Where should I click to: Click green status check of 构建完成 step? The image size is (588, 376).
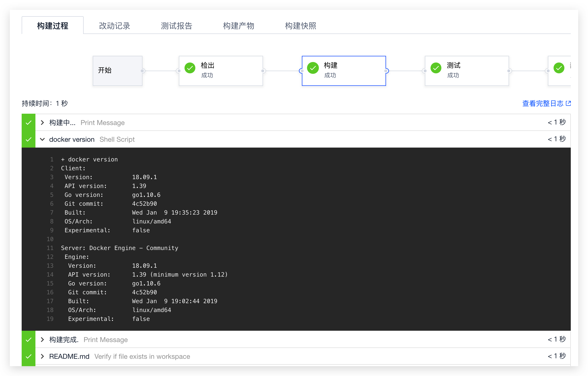tap(29, 340)
